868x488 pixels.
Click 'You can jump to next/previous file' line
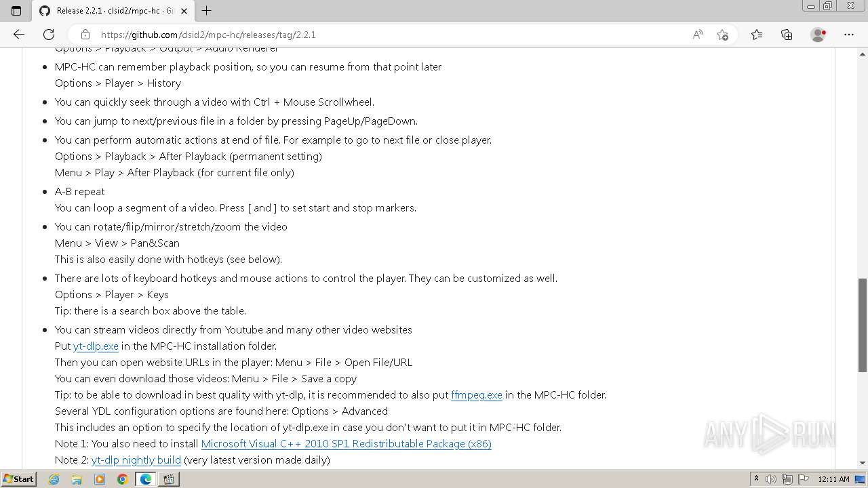[x=236, y=121]
